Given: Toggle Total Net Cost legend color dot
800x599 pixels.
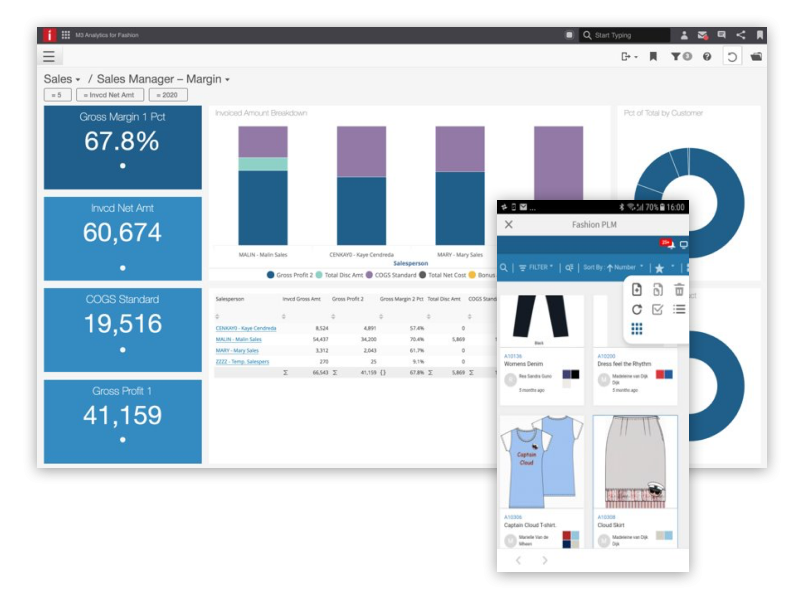Looking at the screenshot, I should click(422, 275).
